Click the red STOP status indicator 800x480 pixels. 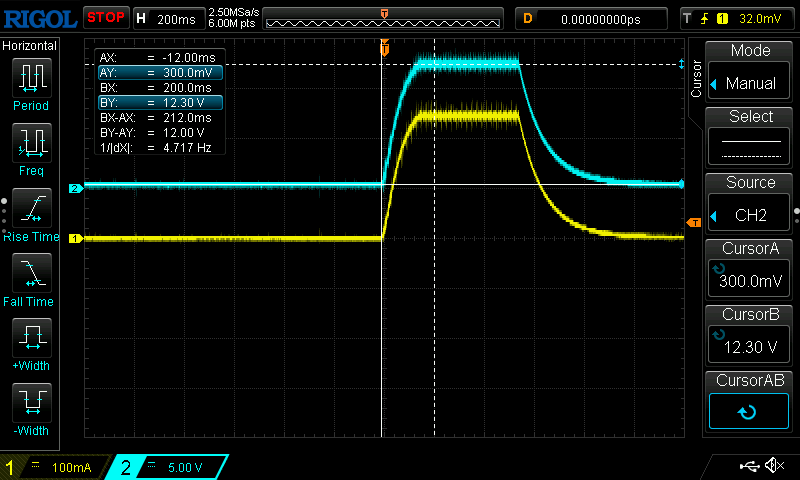pyautogui.click(x=106, y=18)
